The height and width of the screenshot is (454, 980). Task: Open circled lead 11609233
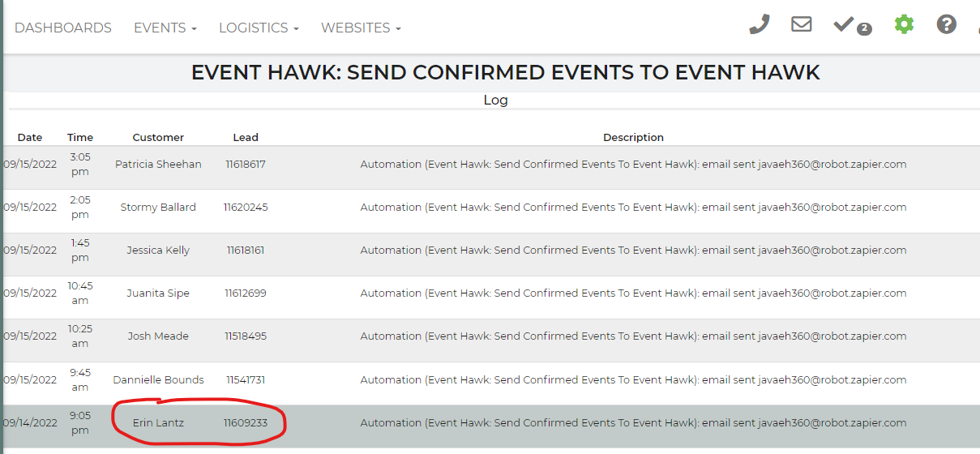(246, 422)
